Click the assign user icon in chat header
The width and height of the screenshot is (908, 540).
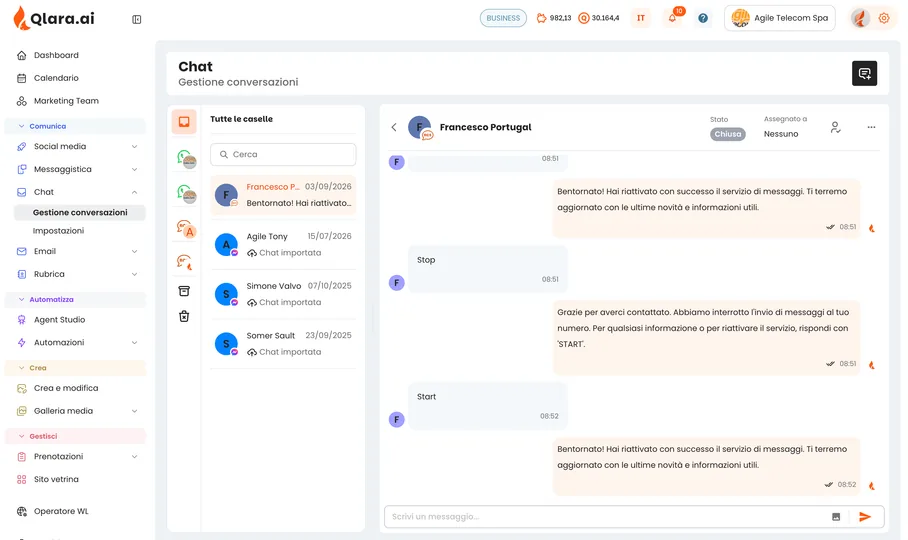(x=835, y=127)
